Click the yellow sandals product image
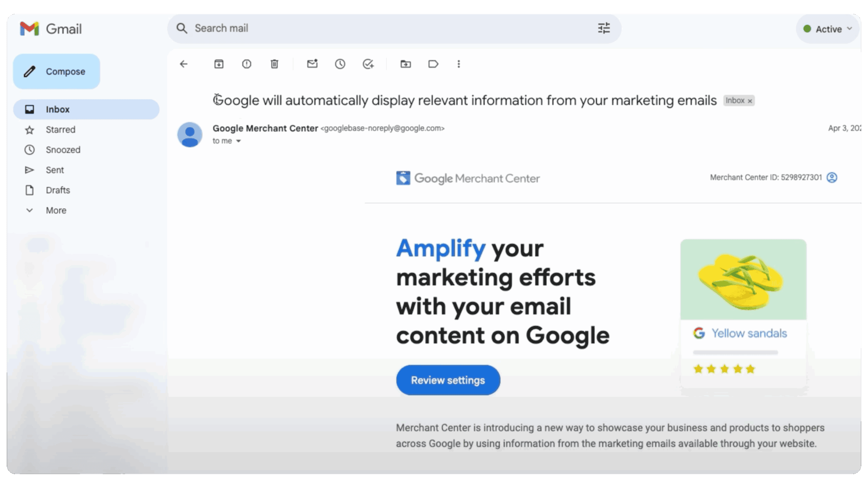Screen dimensions: 868x488 (x=743, y=280)
